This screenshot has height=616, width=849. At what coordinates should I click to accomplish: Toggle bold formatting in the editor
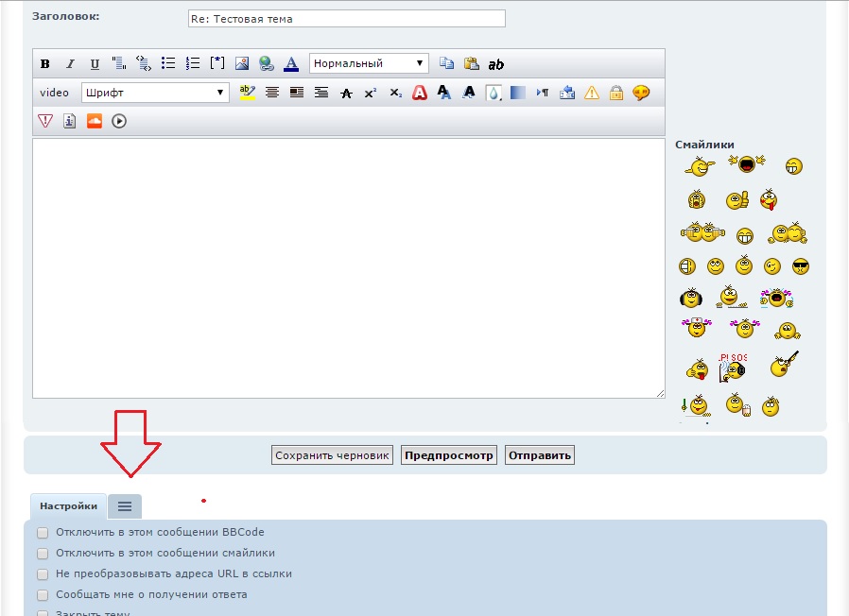point(44,64)
